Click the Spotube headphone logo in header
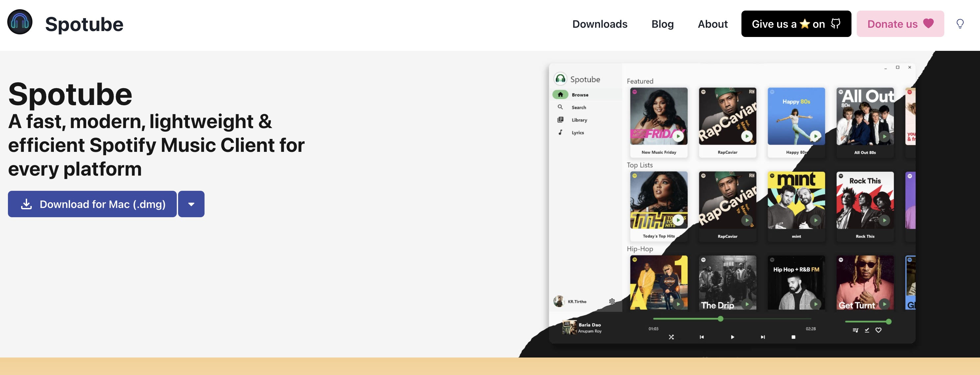Image resolution: width=980 pixels, height=375 pixels. [20, 22]
